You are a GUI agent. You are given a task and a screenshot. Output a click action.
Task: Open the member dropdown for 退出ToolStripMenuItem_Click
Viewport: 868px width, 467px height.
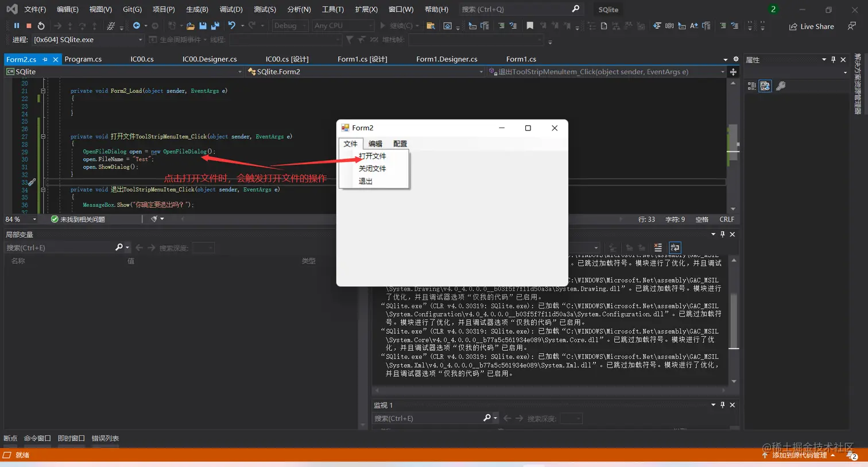tap(607, 72)
